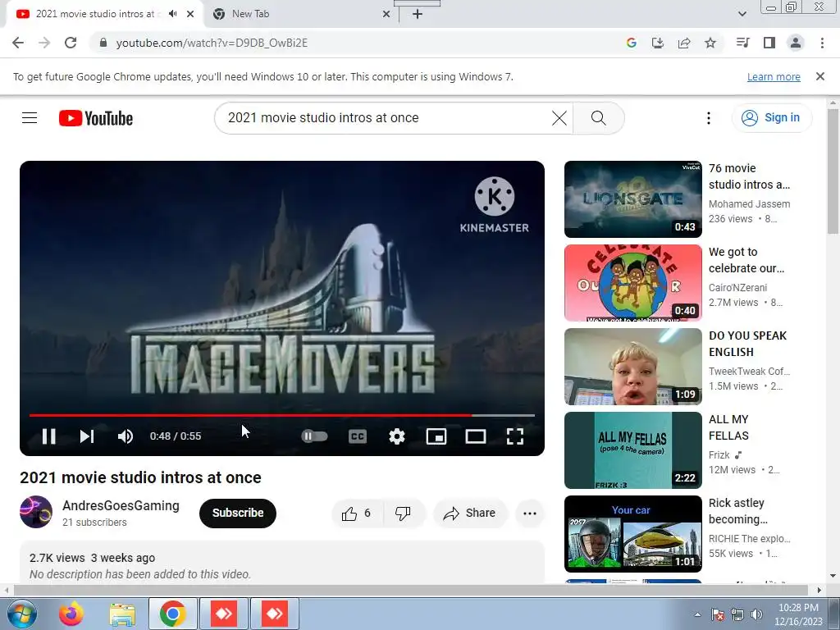The width and height of the screenshot is (840, 630).
Task: Open Google search icon in address bar
Action: [632, 43]
